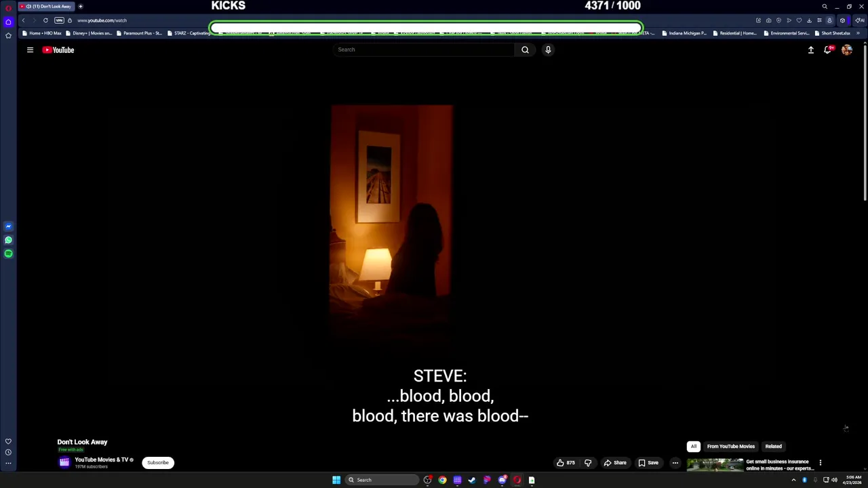Select the All filter chip
The image size is (868, 488).
tap(694, 447)
